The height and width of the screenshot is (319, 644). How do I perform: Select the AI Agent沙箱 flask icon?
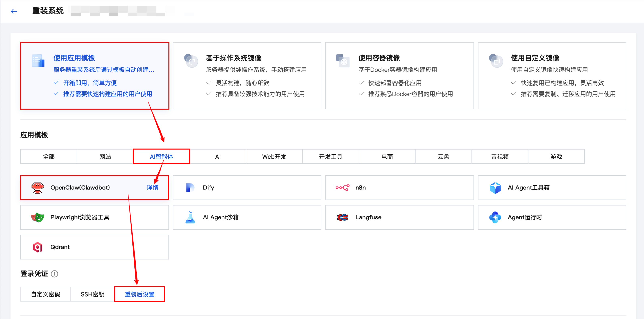[x=190, y=217]
